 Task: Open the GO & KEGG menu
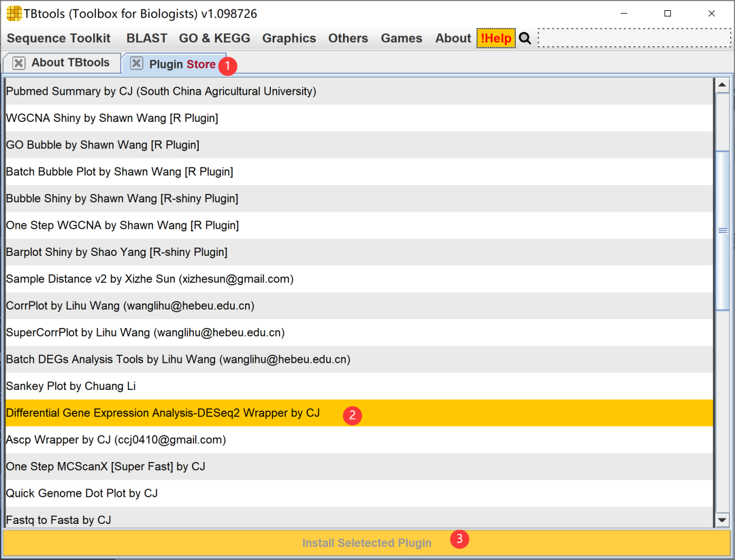point(214,38)
